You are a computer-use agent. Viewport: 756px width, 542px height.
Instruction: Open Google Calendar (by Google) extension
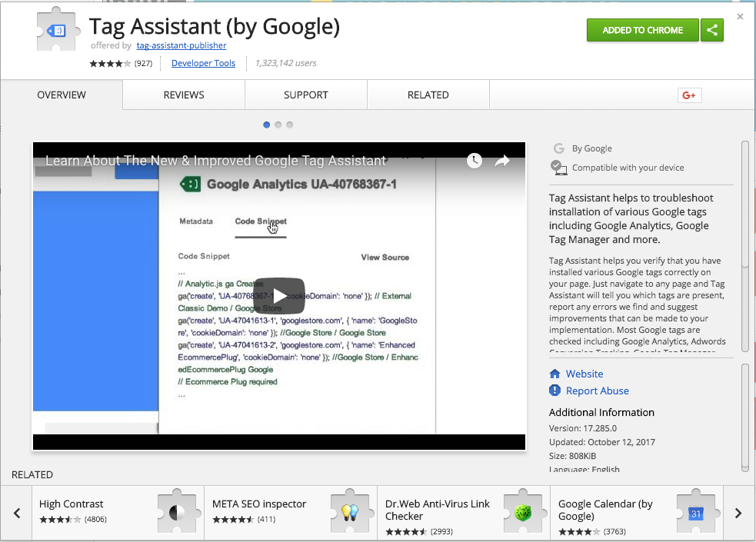coord(637,513)
